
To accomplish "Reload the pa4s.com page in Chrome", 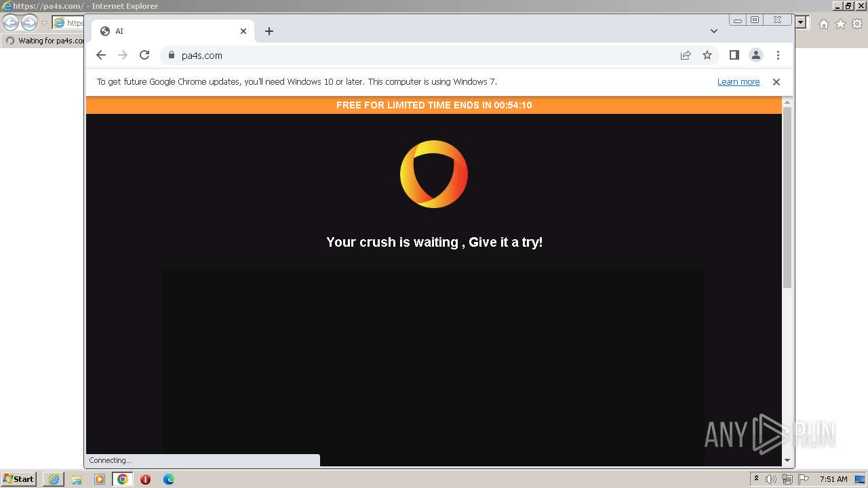I will point(144,56).
